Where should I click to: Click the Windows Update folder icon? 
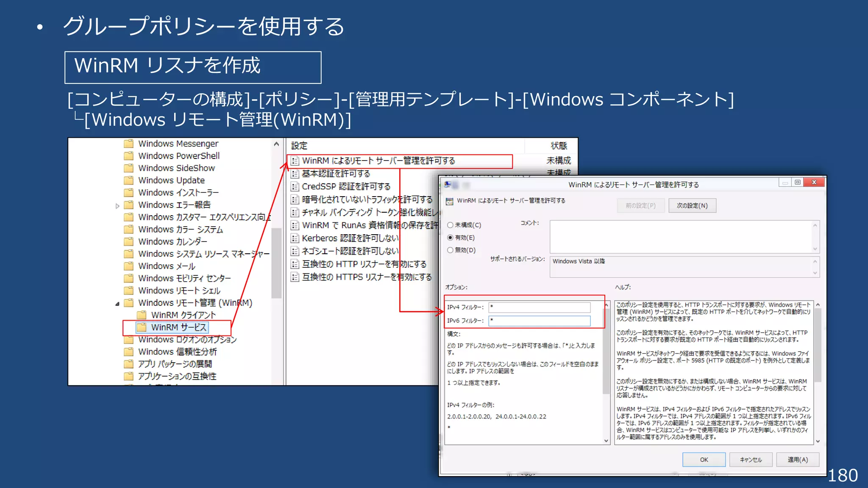(129, 180)
